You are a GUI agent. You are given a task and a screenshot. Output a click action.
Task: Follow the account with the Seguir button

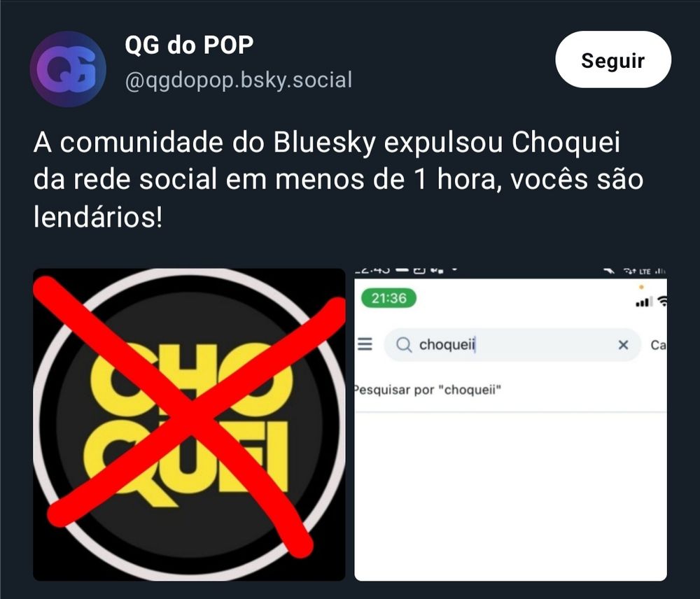613,59
